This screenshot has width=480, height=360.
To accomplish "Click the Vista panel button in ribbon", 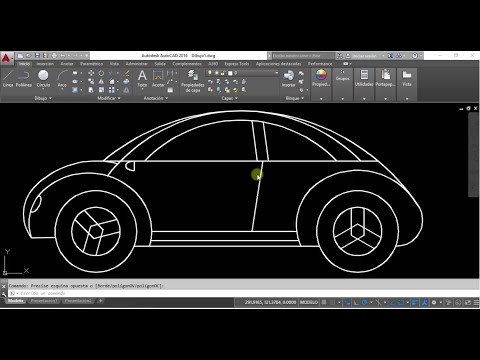I will [407, 79].
